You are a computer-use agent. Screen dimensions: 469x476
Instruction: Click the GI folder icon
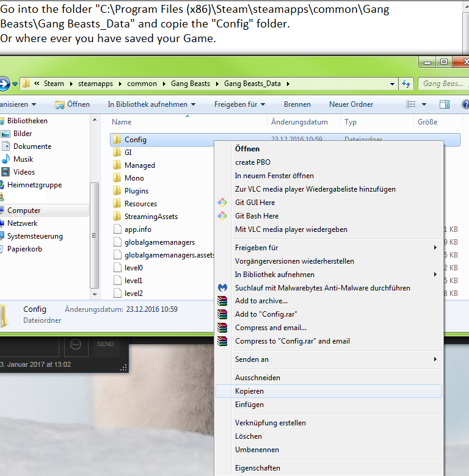click(x=117, y=153)
